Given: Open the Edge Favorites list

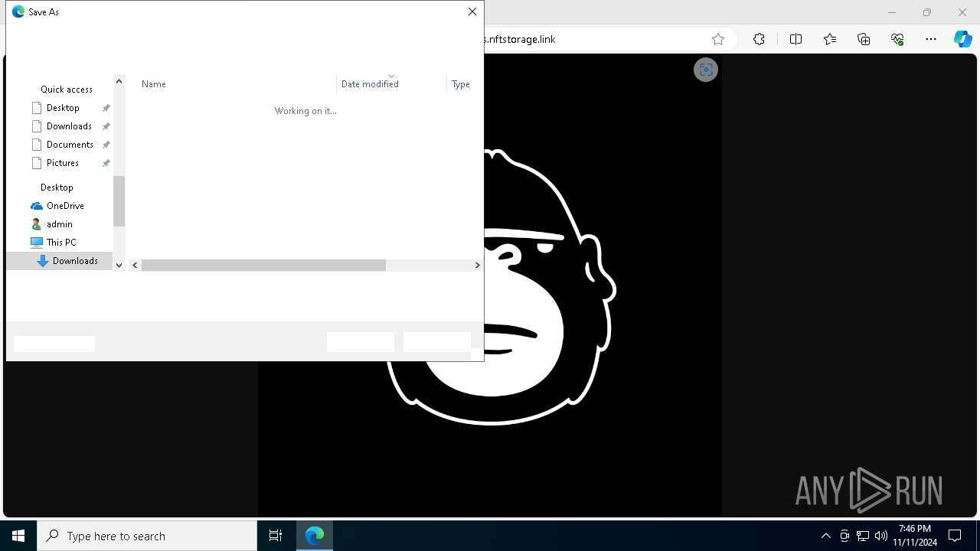Looking at the screenshot, I should click(x=830, y=39).
